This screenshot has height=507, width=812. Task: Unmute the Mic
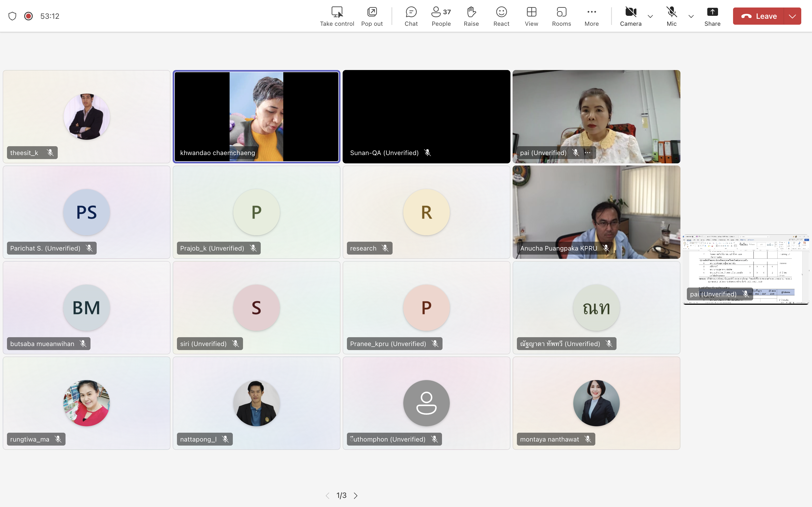pos(671,16)
